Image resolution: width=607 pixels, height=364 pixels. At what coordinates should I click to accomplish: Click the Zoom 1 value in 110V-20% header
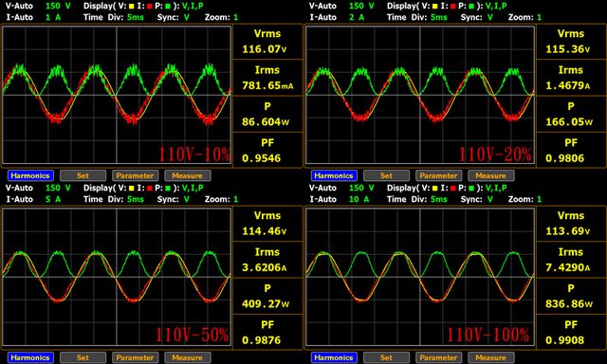540,17
